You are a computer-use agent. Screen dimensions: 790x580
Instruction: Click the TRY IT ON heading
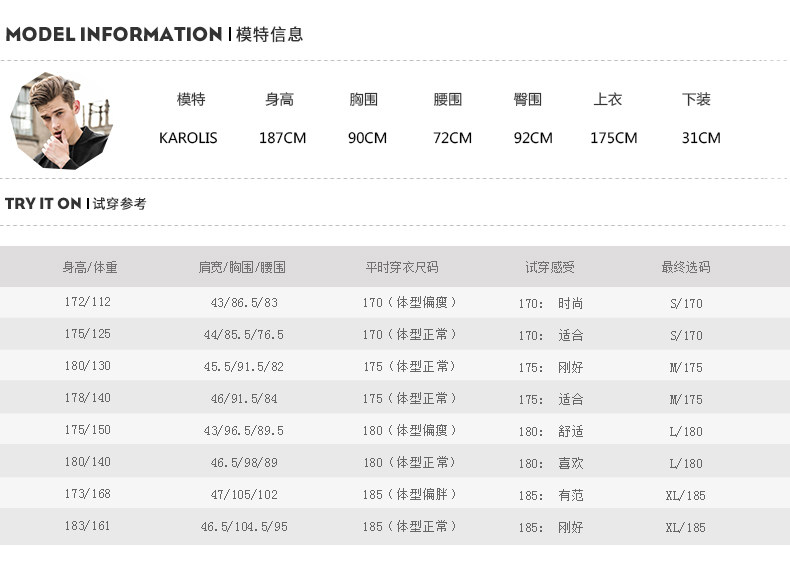point(43,203)
